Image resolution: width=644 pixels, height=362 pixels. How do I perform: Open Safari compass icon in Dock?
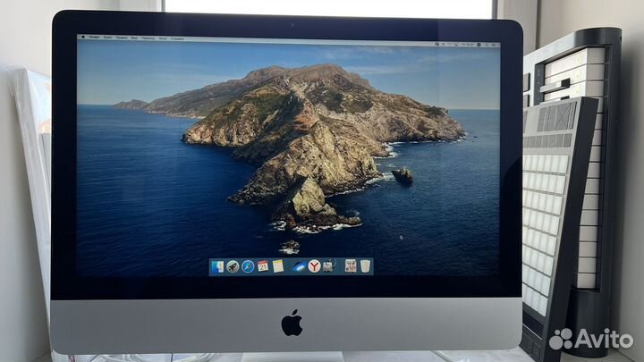click(x=248, y=266)
